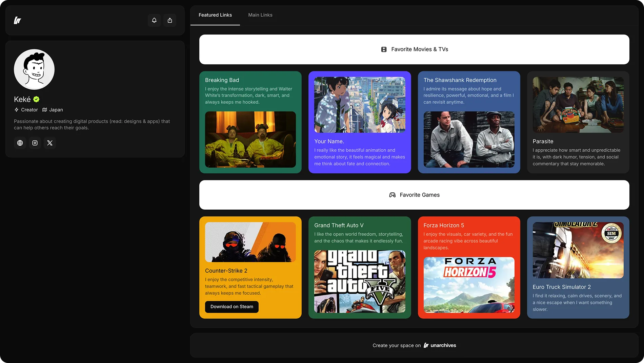Click the Breaking Bad description text
Image resolution: width=644 pixels, height=363 pixels.
point(248,95)
